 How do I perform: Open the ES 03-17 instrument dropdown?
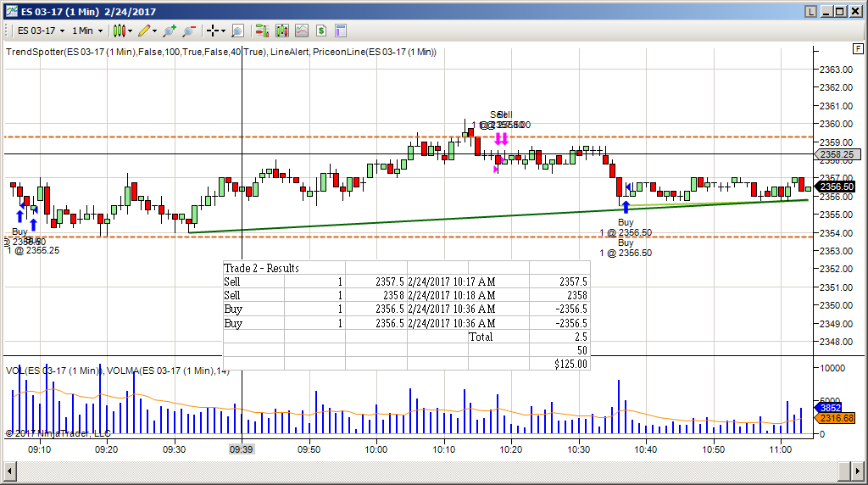pos(41,31)
